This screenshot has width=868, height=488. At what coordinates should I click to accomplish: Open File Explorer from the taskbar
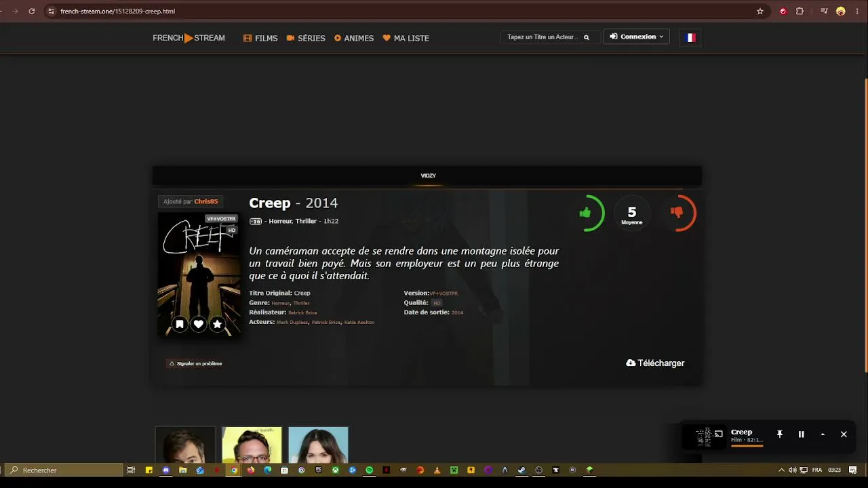[x=182, y=470]
